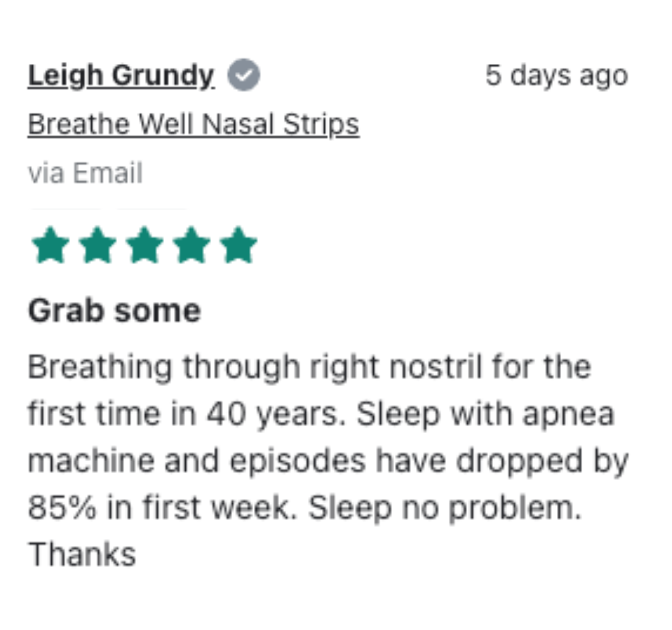Open the Breathe Well Nasal Strips link
This screenshot has height=630, width=672.
coord(193,125)
